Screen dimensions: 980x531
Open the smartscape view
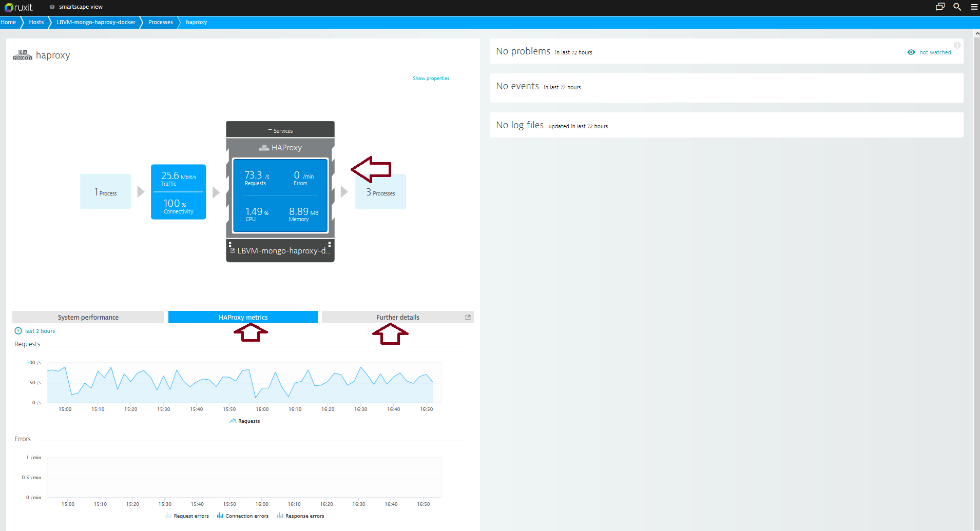[76, 7]
